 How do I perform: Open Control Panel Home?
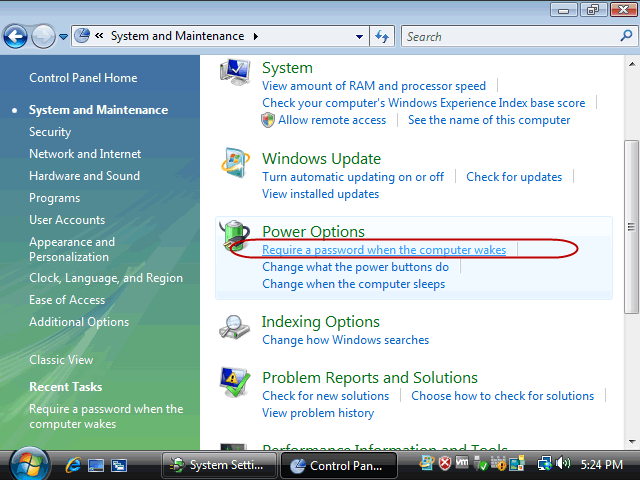pyautogui.click(x=83, y=78)
